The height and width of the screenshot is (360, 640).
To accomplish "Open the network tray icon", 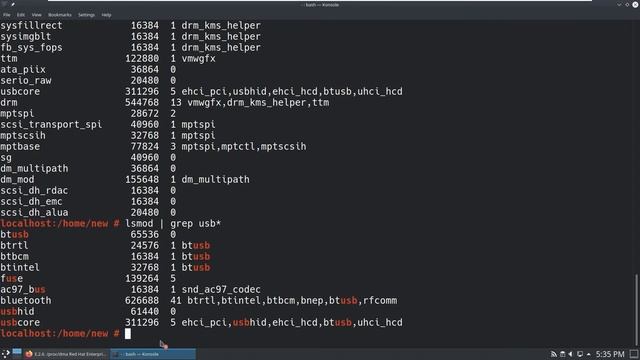I will (553, 354).
